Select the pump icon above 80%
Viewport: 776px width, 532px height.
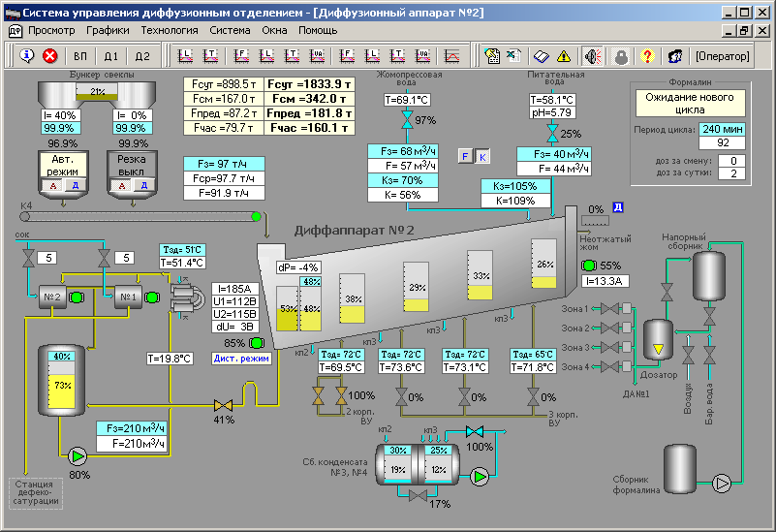pos(78,456)
